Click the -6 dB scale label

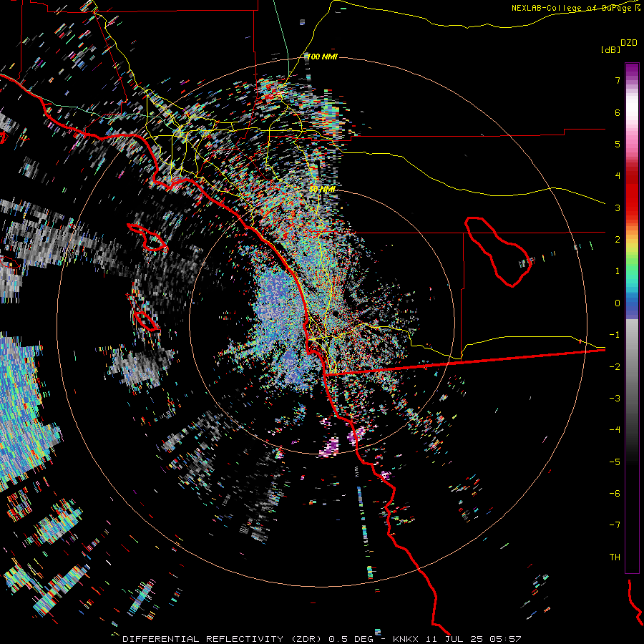click(615, 494)
